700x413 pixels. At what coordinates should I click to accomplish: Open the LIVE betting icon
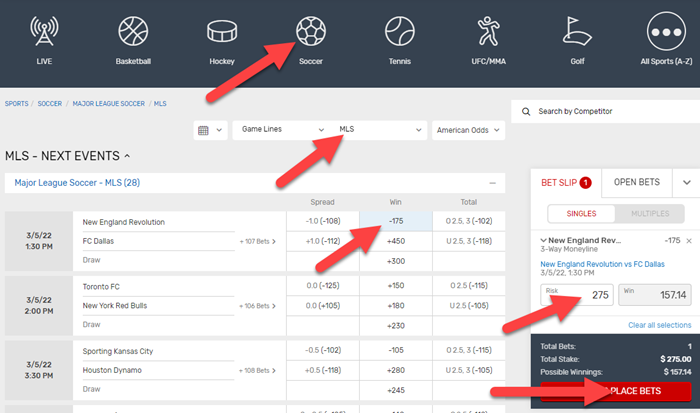41,36
